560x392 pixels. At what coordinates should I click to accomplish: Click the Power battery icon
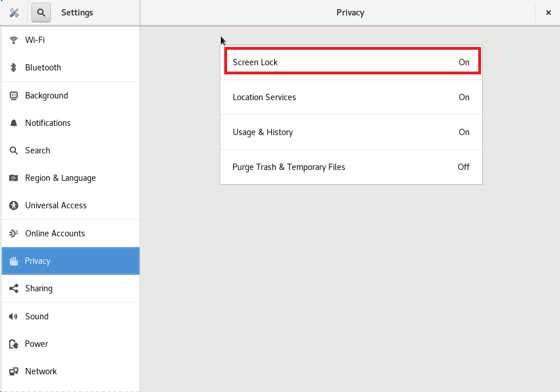14,344
